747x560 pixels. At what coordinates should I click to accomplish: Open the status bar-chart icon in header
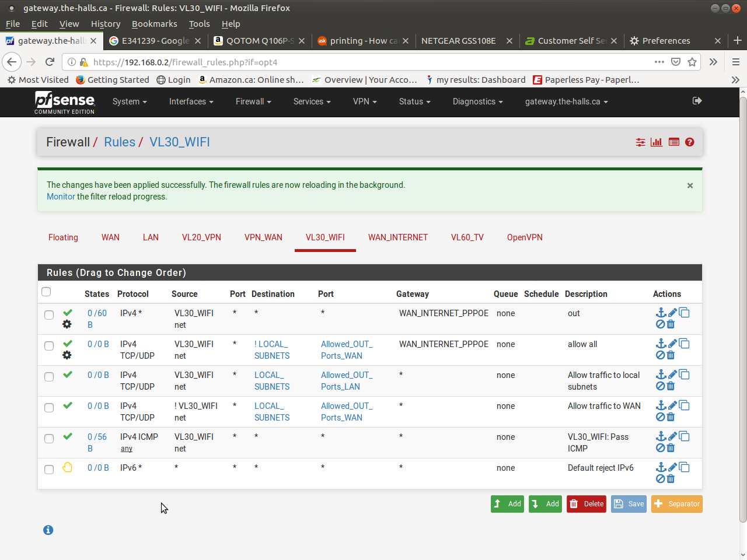pos(657,142)
